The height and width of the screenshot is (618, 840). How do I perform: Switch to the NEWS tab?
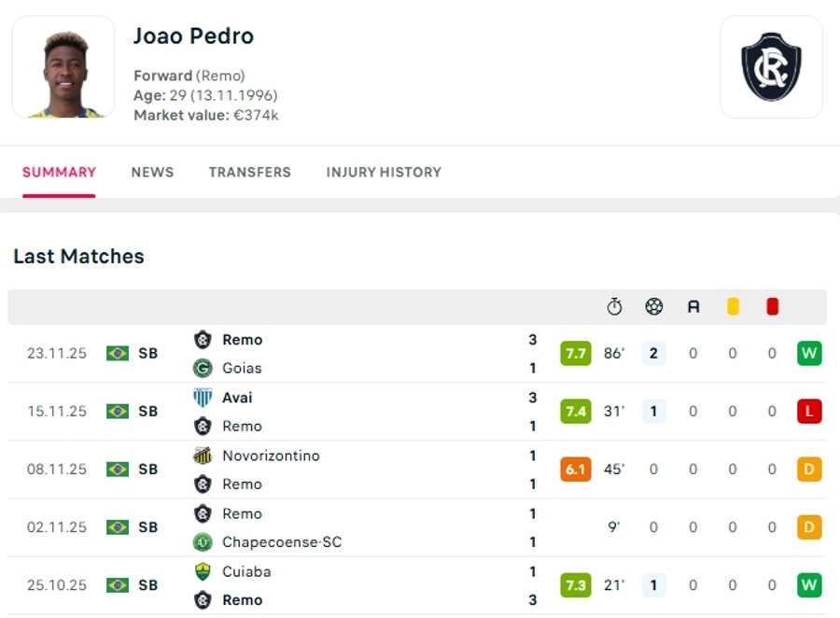pos(152,172)
